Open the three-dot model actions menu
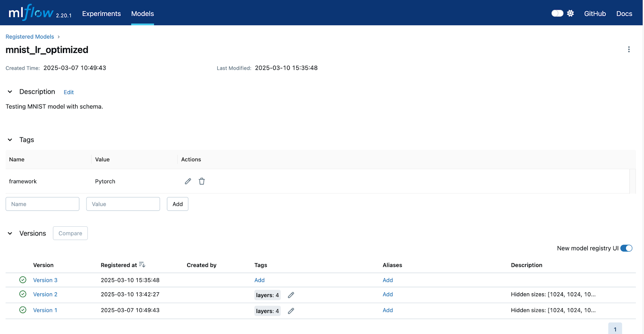Screen dimensions: 644x334 coord(629,49)
